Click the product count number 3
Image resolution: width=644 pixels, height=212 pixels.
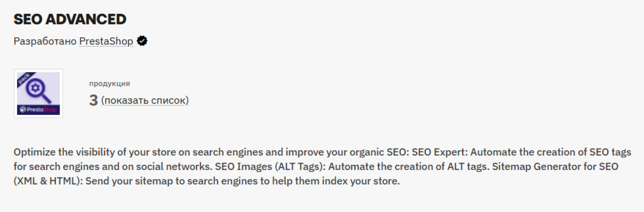pos(94,100)
